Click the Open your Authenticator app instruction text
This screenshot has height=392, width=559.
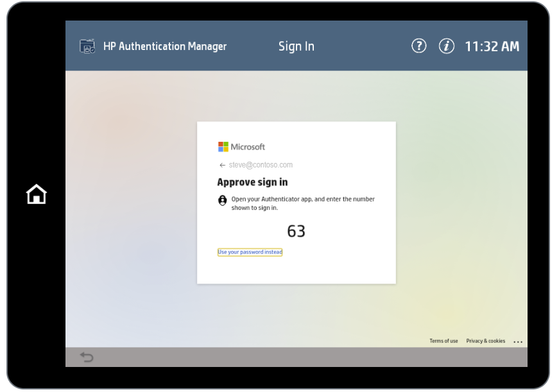(303, 203)
